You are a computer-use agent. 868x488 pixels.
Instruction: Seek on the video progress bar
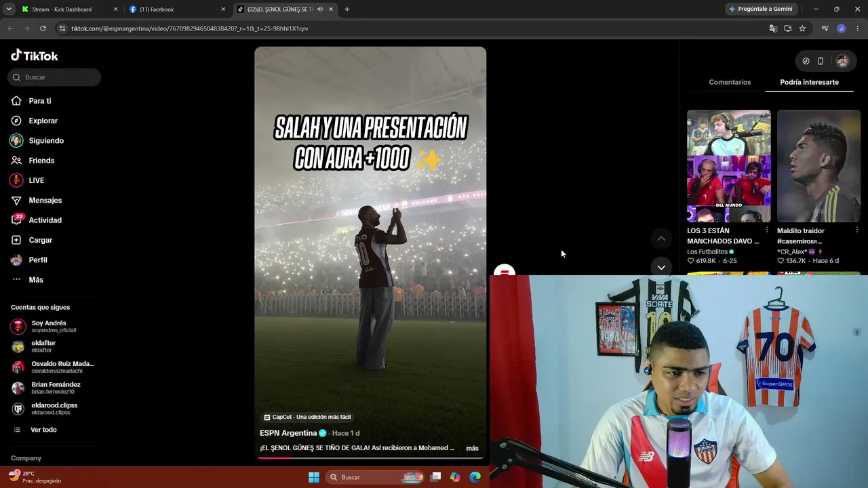[x=370, y=457]
